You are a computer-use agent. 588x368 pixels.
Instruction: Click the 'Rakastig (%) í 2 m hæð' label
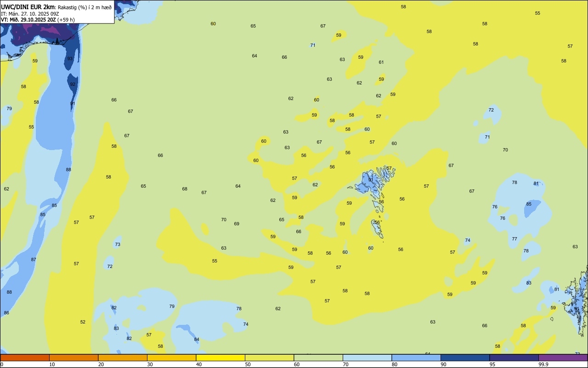85,7
